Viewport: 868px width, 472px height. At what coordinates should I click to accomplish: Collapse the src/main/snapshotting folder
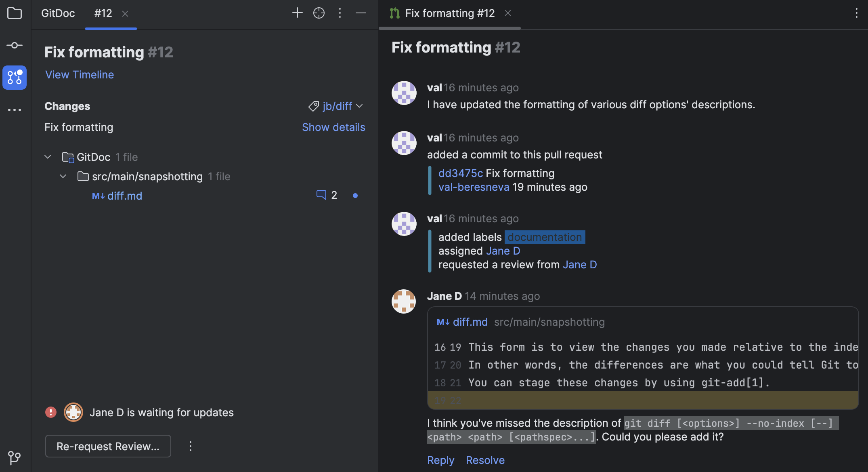pos(63,176)
